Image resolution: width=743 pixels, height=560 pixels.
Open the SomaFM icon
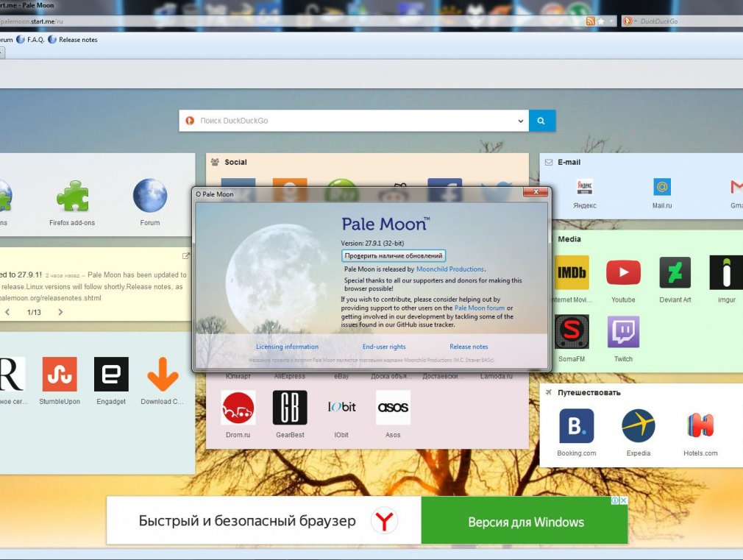tap(572, 331)
